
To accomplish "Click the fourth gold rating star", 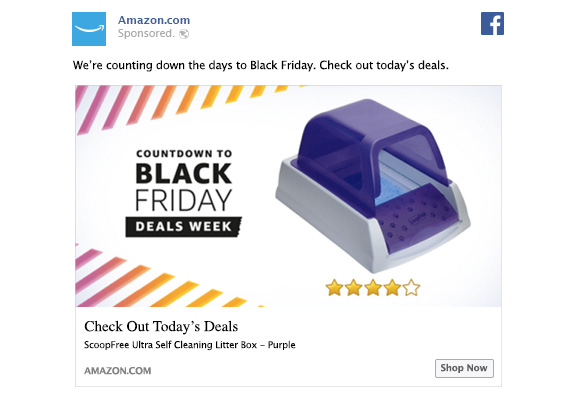I will (392, 288).
